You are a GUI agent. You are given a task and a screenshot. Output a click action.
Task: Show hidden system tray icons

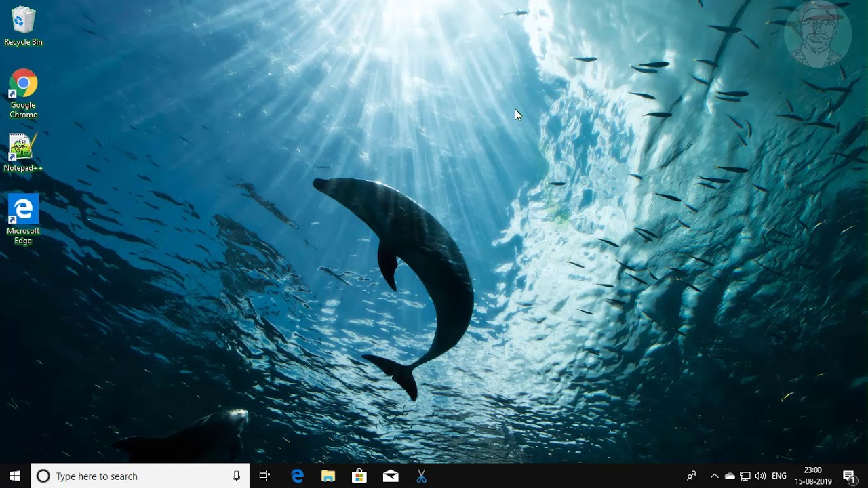click(x=714, y=476)
